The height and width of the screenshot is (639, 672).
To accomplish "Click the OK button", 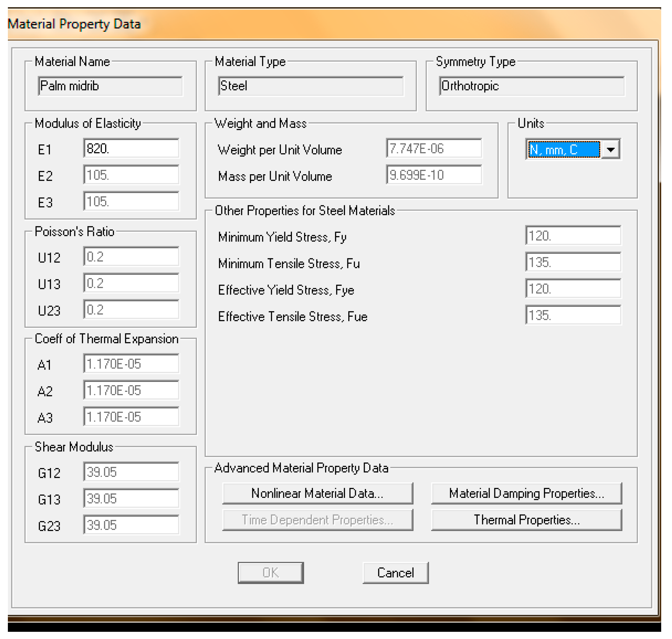I will (271, 573).
